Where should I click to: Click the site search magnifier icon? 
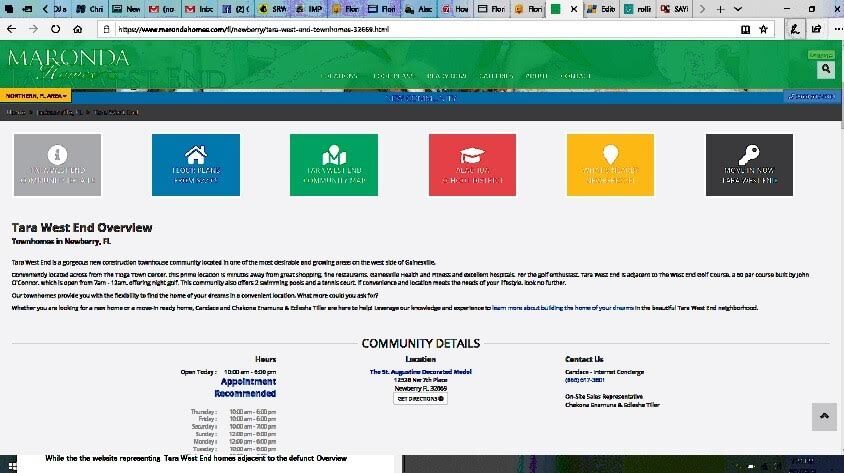click(825, 69)
